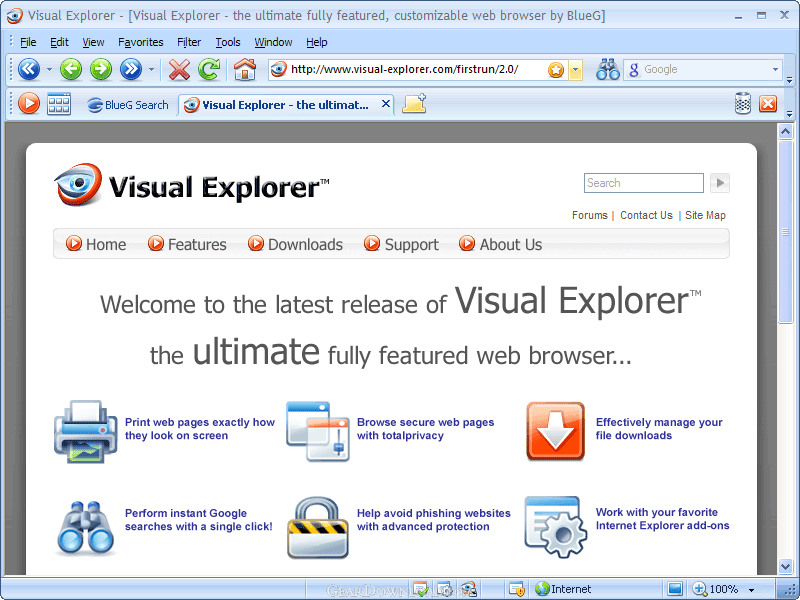Open the Help menu

(x=316, y=42)
